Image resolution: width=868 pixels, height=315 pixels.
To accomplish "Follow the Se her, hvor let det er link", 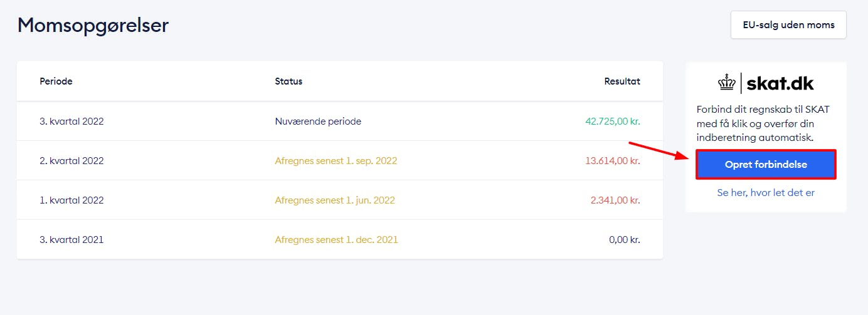I will pos(766,193).
